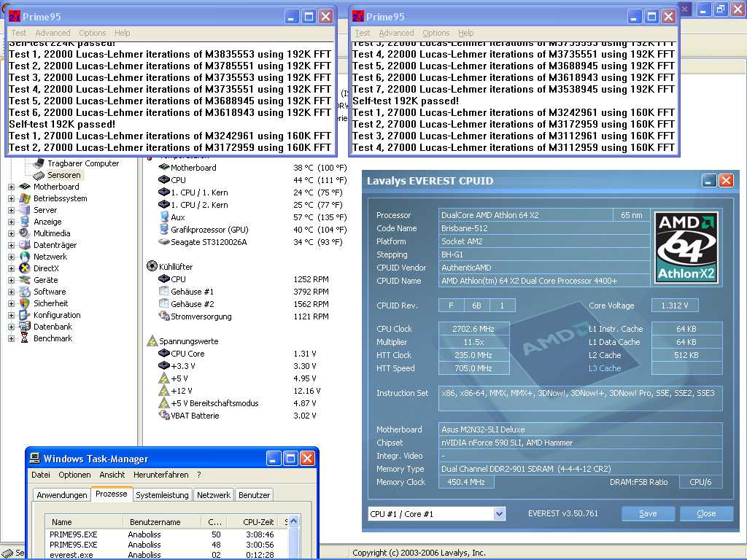Click the process list scrollbar up arrow
This screenshot has width=747, height=560.
(x=293, y=521)
